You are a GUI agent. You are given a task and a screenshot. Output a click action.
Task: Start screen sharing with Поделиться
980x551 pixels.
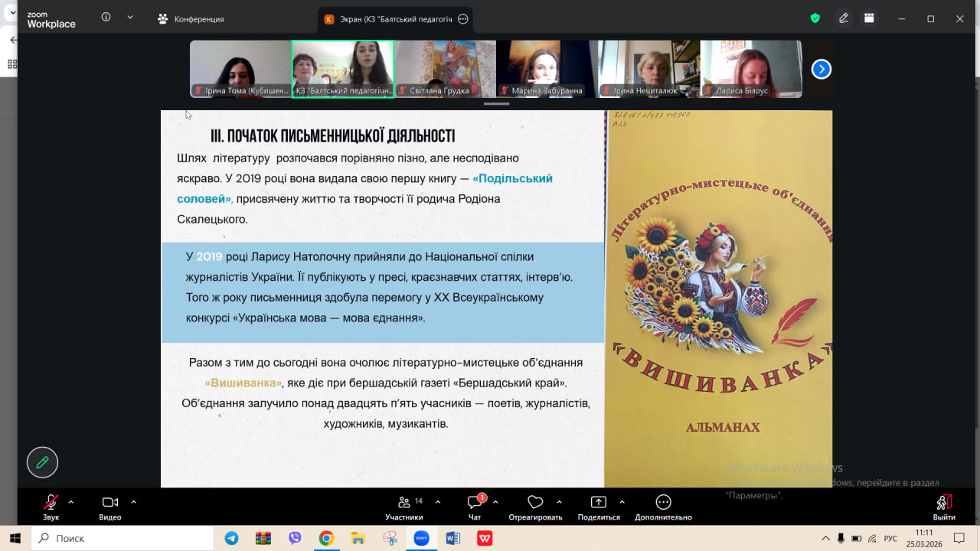(598, 506)
